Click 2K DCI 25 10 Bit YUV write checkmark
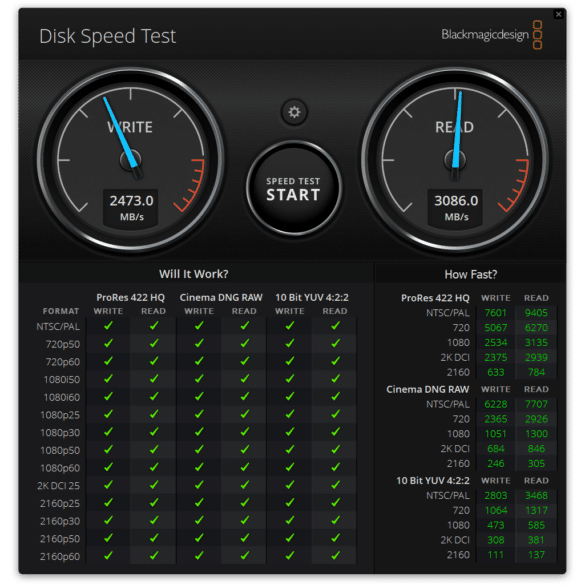 pos(290,485)
